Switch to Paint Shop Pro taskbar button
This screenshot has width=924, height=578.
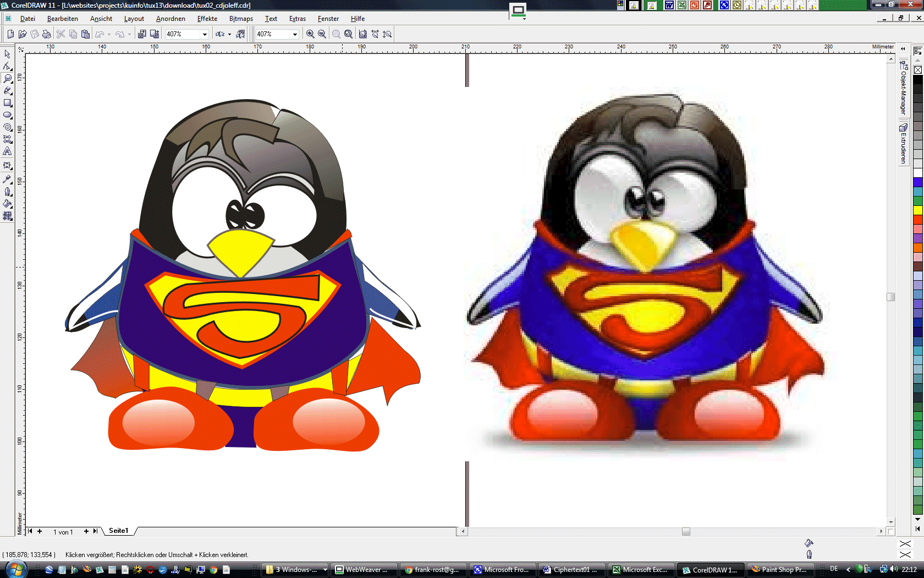click(x=780, y=570)
